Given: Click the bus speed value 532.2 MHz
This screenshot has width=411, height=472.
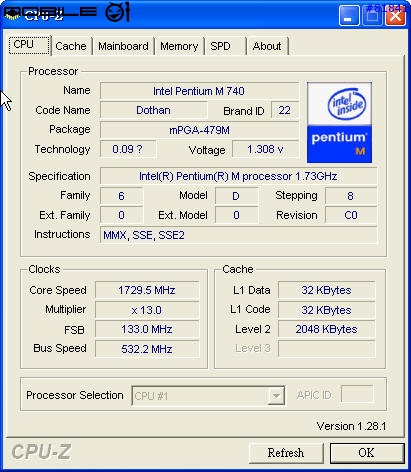Looking at the screenshot, I should click(147, 349).
